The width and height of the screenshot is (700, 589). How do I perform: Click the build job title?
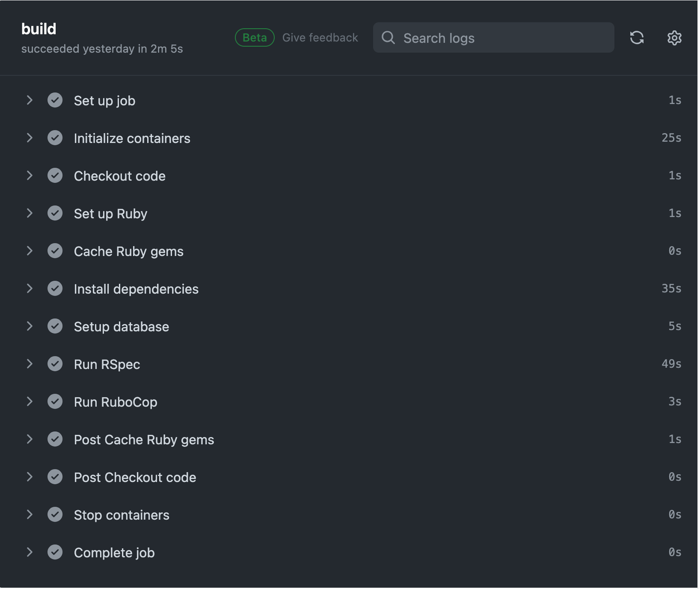pos(39,29)
